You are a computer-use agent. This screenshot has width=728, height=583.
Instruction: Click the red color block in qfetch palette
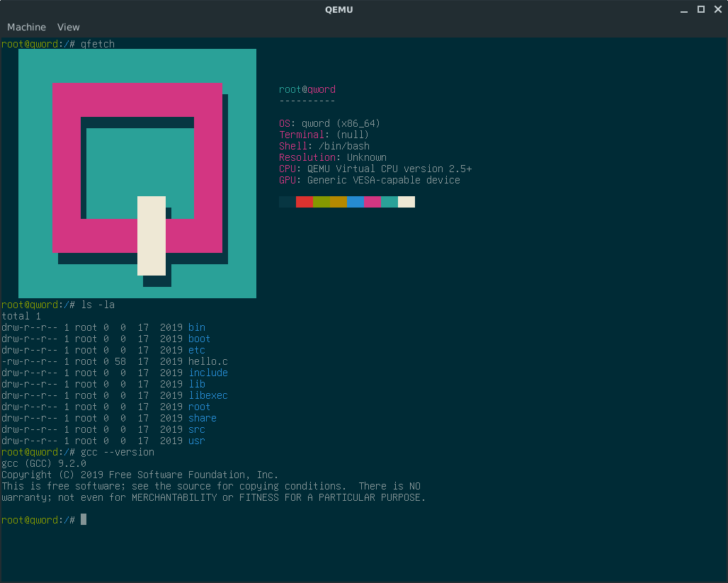[x=305, y=202]
